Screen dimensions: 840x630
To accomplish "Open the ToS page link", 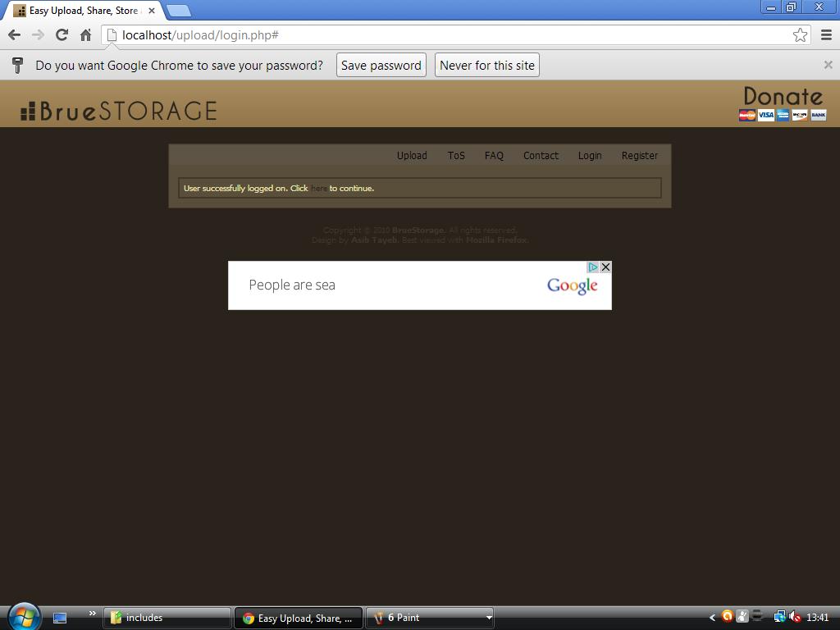I will [x=456, y=155].
